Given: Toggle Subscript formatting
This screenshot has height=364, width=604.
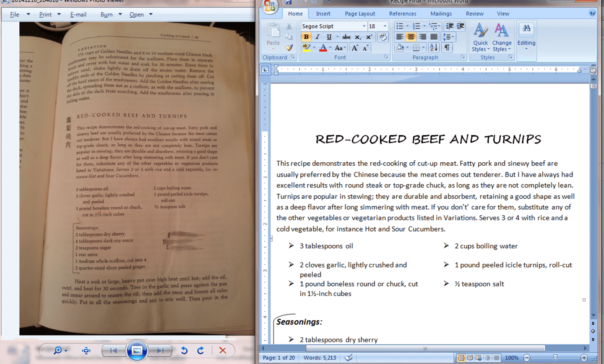Looking at the screenshot, I should 358,37.
